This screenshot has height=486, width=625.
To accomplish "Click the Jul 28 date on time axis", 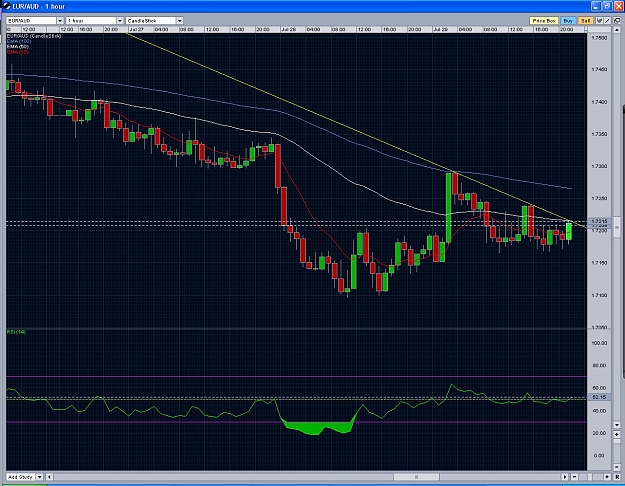I will click(288, 30).
